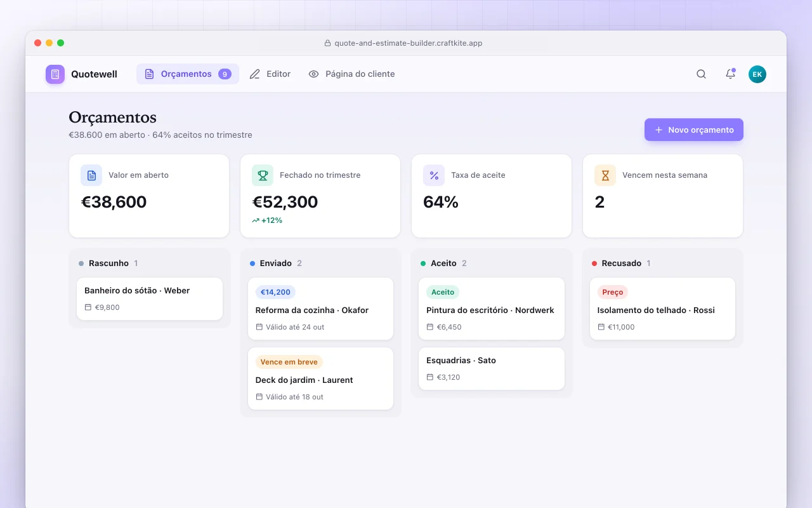
Task: Open the Editor tab
Action: [270, 74]
